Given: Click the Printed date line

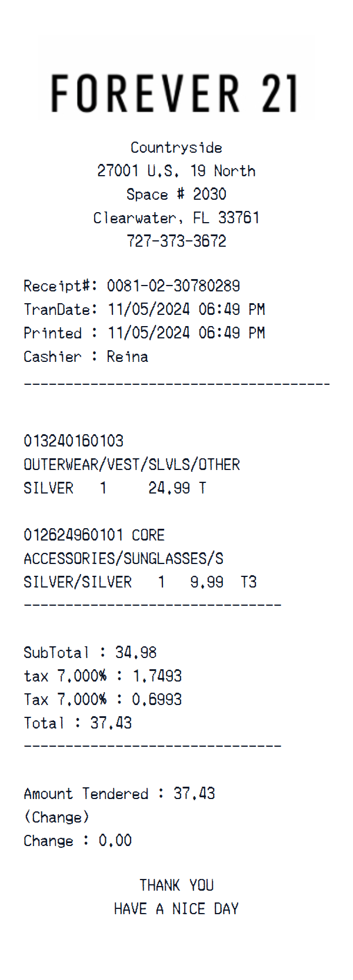Looking at the screenshot, I should 144,333.
